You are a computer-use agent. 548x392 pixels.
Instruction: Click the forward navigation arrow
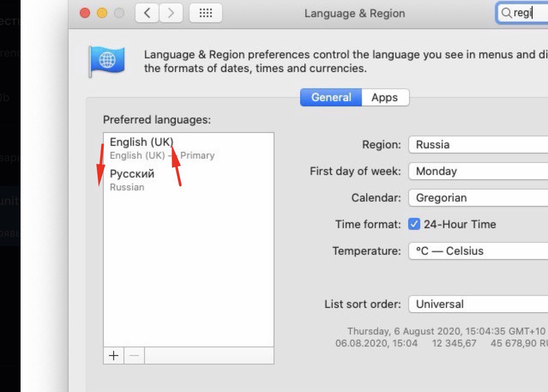click(171, 13)
